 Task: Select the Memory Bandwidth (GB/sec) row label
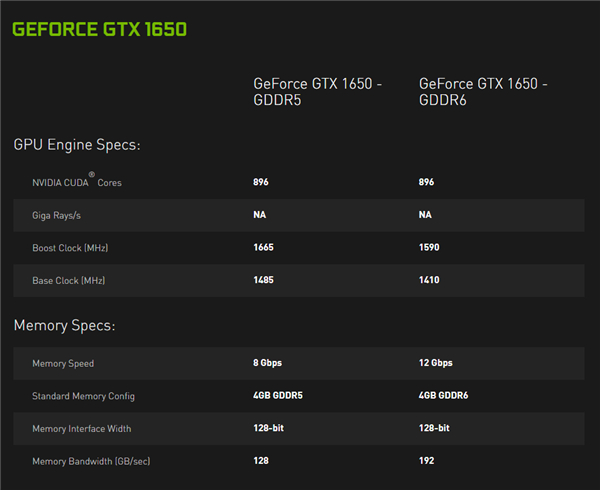click(91, 461)
